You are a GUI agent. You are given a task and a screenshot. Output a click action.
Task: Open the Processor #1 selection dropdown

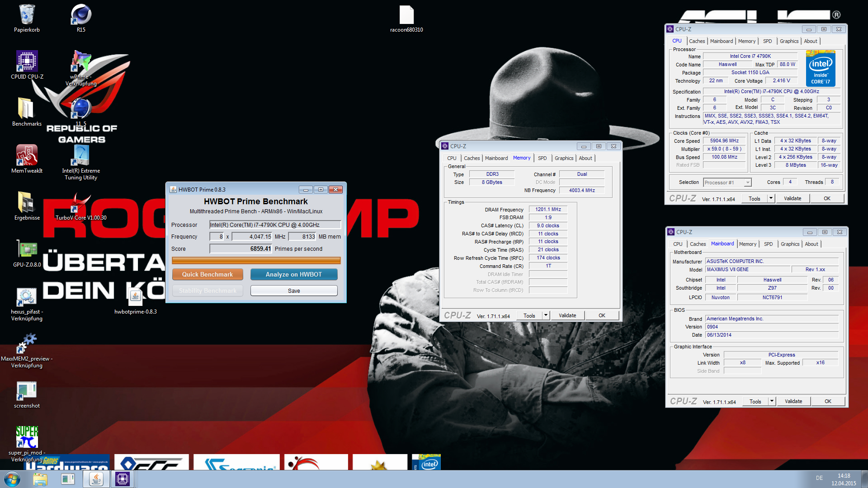coord(727,183)
